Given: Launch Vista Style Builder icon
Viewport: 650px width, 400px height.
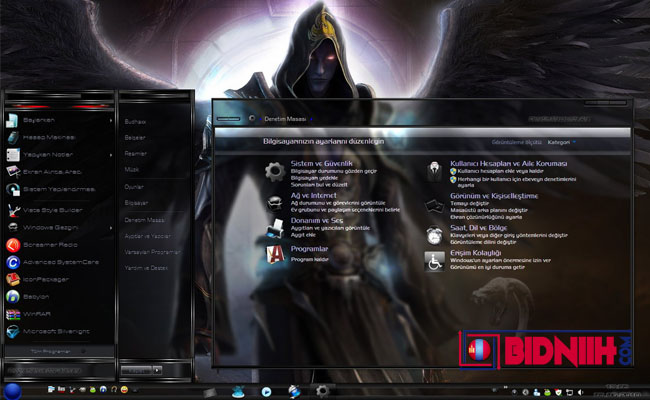Looking at the screenshot, I should [12, 210].
